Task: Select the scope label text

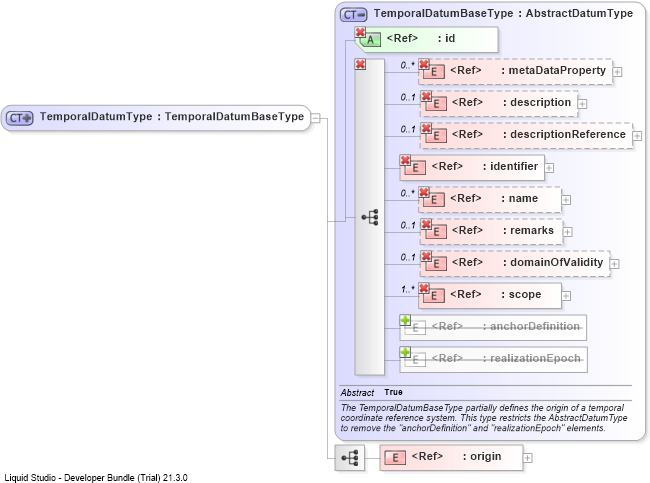Action: 525,294
